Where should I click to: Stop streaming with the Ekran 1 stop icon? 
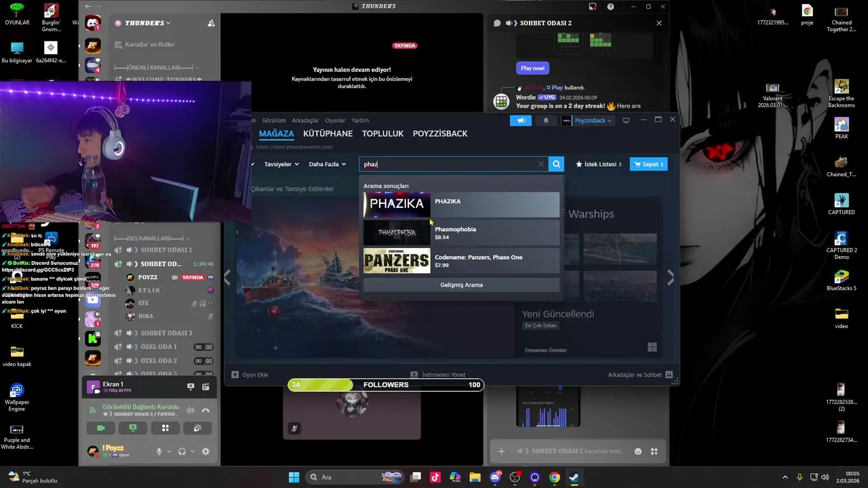(x=191, y=387)
